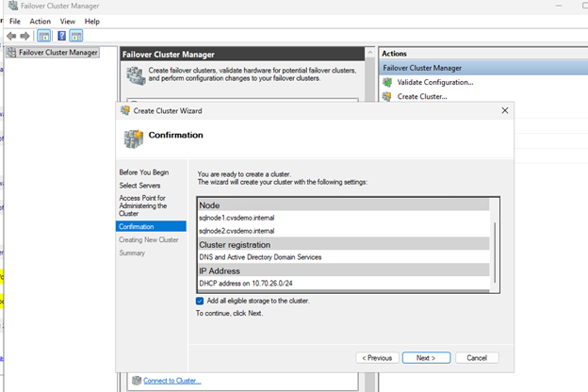Viewport: 588px width, 392px height.
Task: Uncheck Add all eligible storage to the cluster
Action: pyautogui.click(x=200, y=301)
